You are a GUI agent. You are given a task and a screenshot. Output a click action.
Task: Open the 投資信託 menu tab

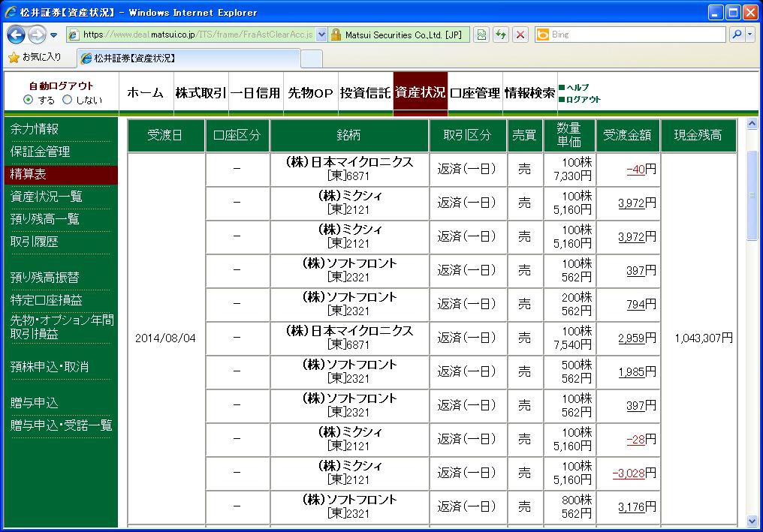366,92
